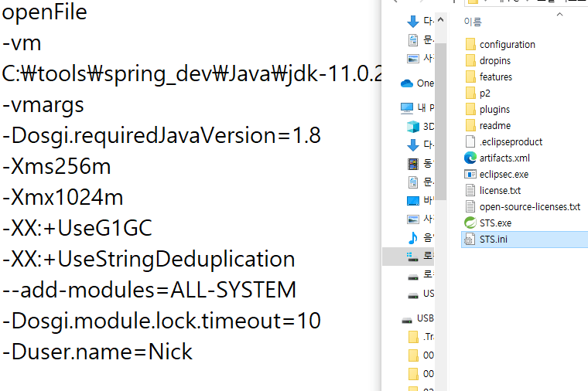Click the readme folder icon

(x=470, y=125)
